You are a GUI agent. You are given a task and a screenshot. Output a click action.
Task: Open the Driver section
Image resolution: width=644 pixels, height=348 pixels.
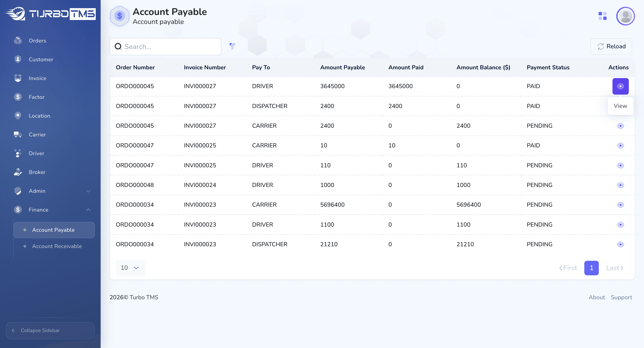click(36, 153)
